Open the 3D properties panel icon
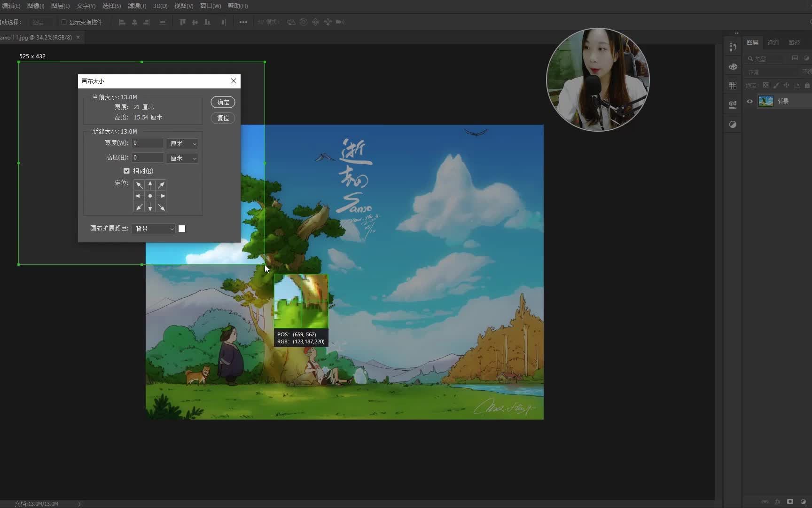 tap(733, 105)
